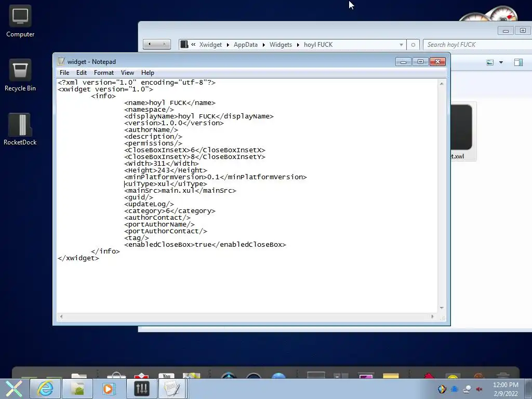The image size is (532, 399).
Task: Click the Search hoyl FUCK field
Action: [478, 45]
